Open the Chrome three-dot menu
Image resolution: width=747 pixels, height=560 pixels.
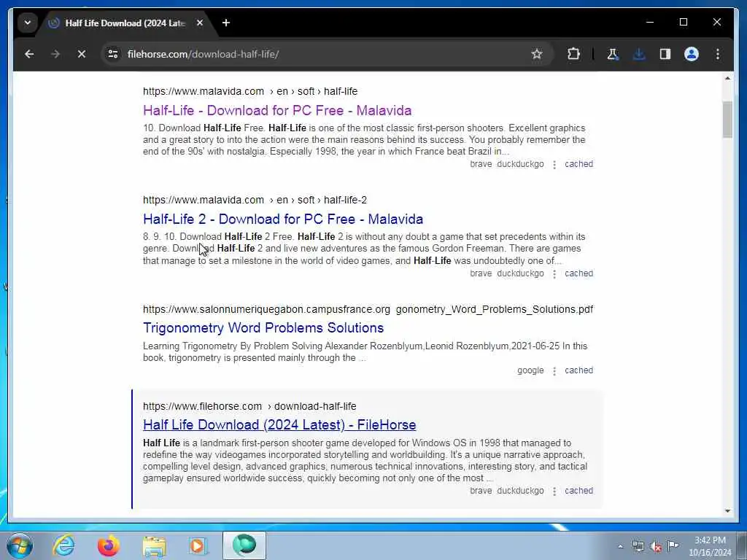(x=718, y=54)
